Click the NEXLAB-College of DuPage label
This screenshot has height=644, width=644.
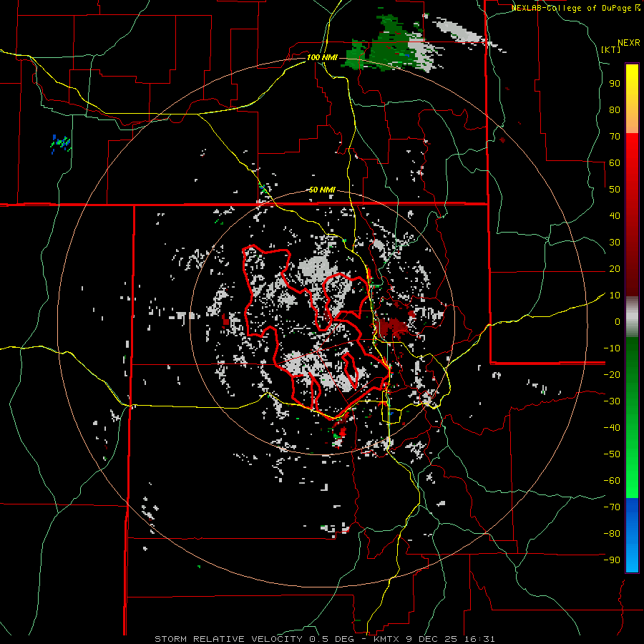[572, 8]
